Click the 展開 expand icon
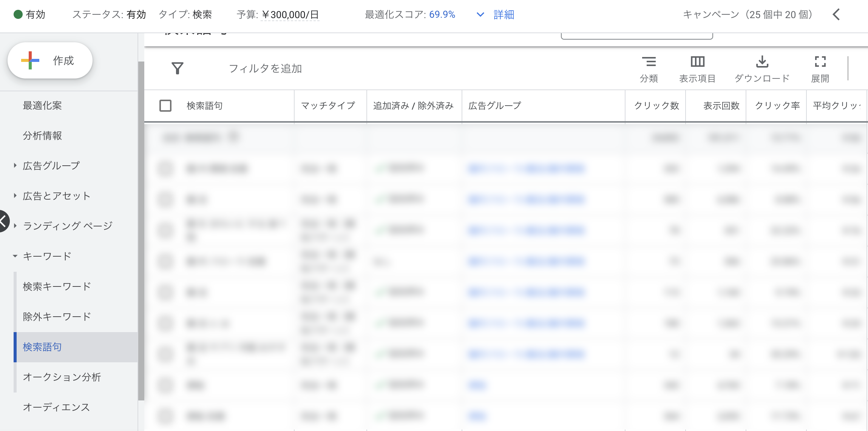This screenshot has width=868, height=431. click(x=820, y=62)
